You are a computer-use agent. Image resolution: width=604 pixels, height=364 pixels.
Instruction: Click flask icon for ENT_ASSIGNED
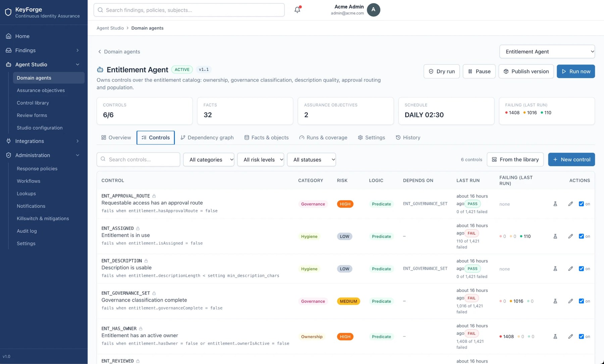(x=555, y=236)
